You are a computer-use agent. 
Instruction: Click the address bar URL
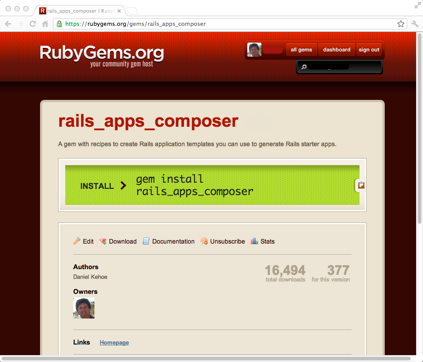(136, 24)
